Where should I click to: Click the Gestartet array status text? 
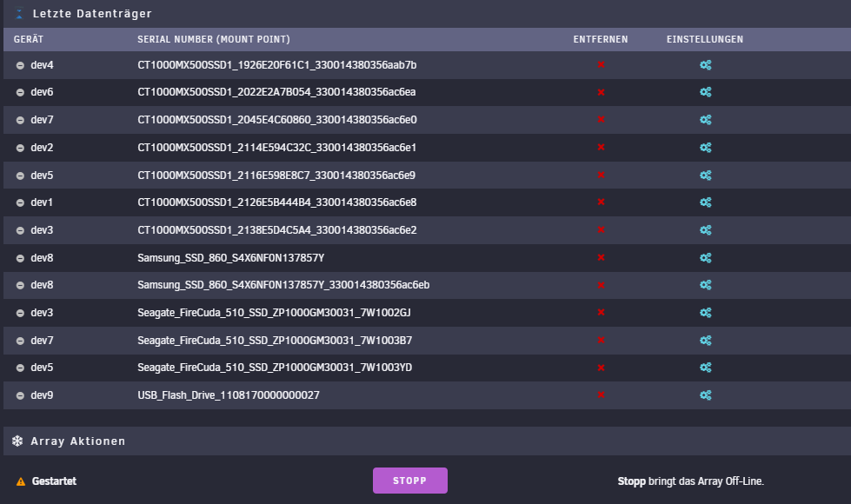54,481
